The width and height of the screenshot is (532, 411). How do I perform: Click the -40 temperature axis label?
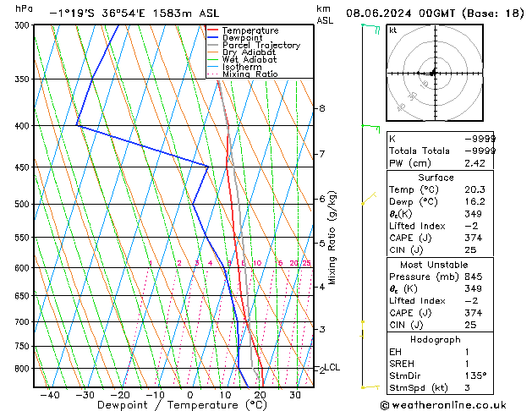[x=50, y=395]
